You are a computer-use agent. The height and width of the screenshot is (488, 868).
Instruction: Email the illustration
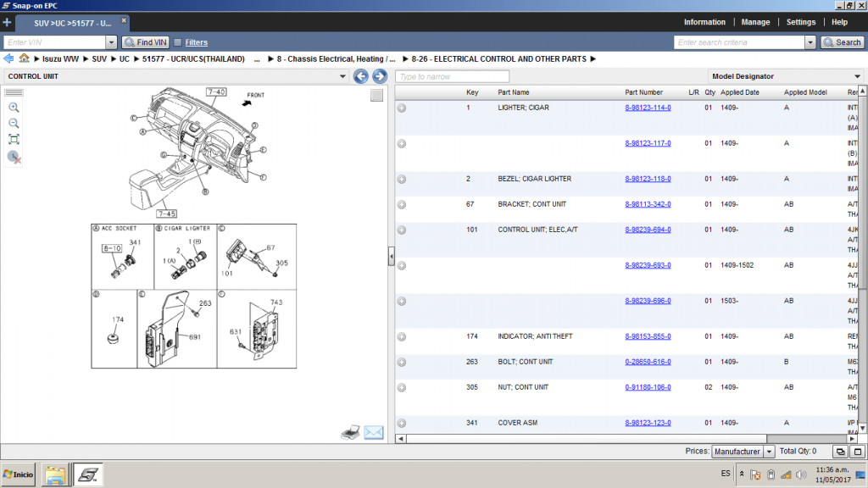(x=374, y=432)
